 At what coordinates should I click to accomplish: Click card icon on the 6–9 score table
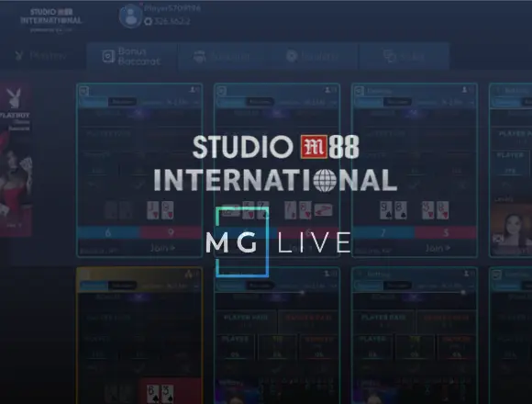coord(83,91)
